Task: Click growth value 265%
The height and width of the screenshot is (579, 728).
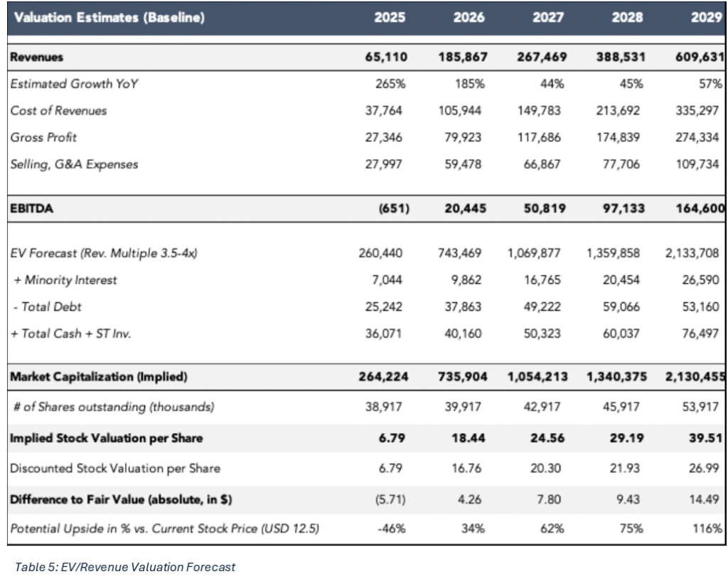Action: tap(390, 84)
